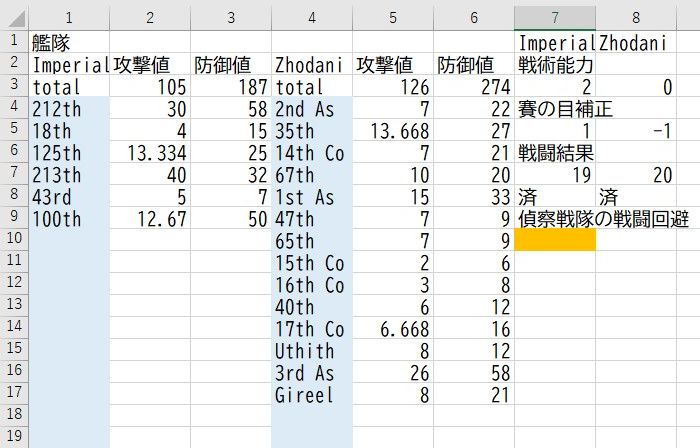Click the 防御値 header in column 3
Image resolution: width=700 pixels, height=448 pixels.
point(231,64)
